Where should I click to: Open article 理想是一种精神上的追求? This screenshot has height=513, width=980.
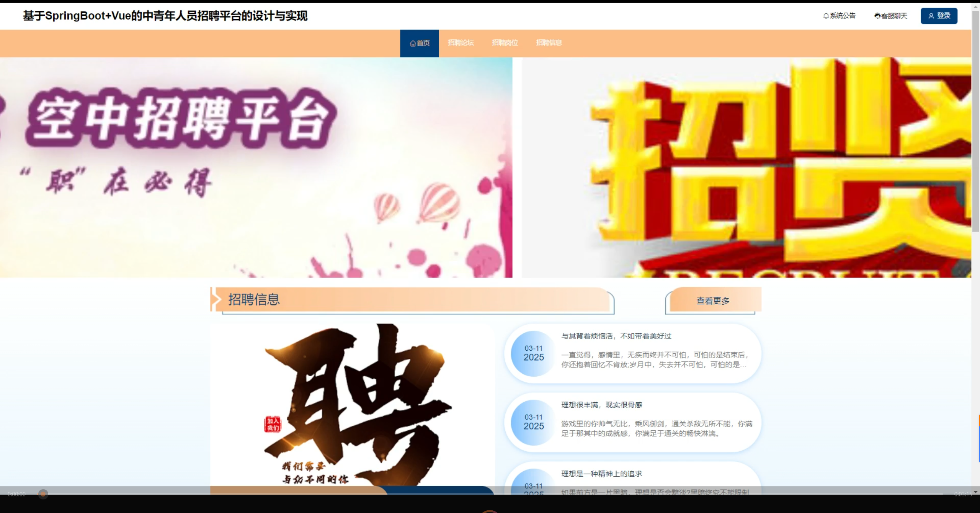click(601, 474)
